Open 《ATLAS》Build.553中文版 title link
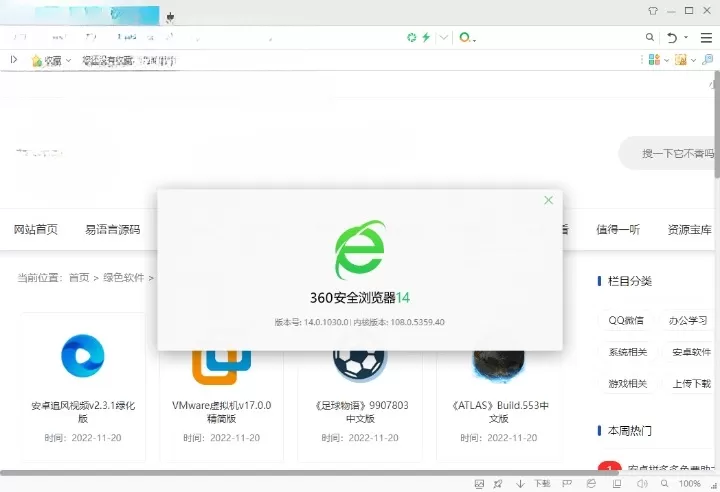 point(499,412)
